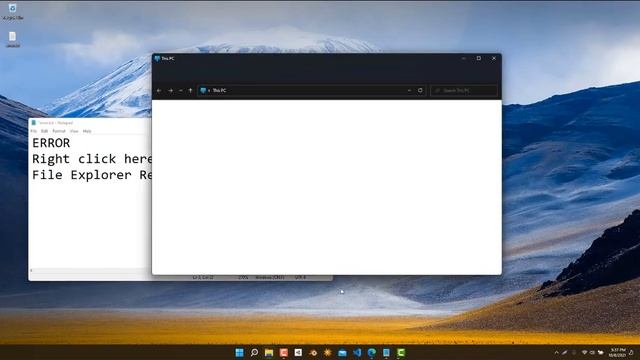This screenshot has height=360, width=640.
Task: Click the 'Right click here' line in Notepad
Action: (x=92, y=159)
